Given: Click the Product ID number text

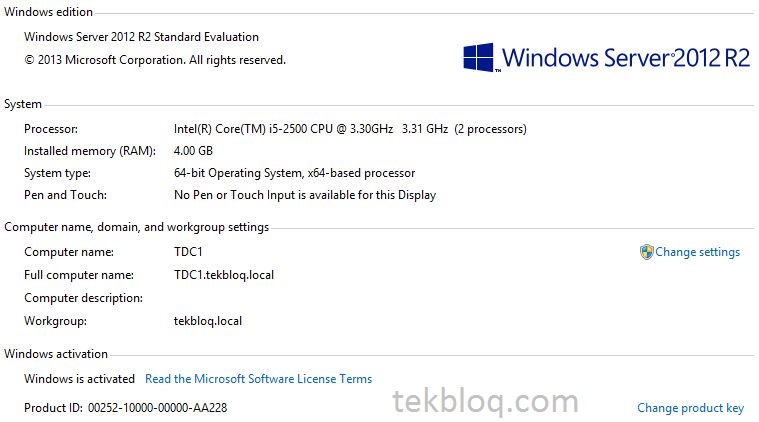Looking at the screenshot, I should [157, 408].
